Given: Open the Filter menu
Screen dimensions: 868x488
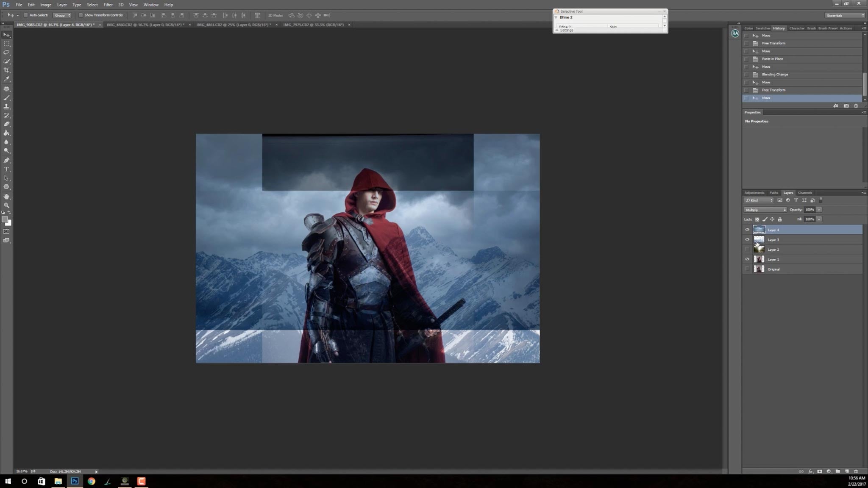Looking at the screenshot, I should tap(108, 5).
